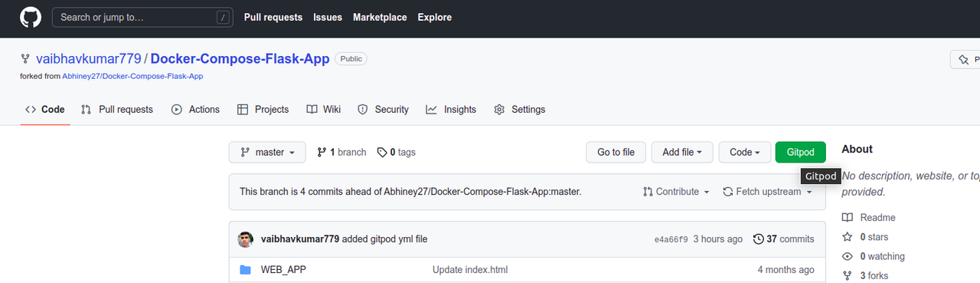980x283 pixels.
Task: View the 1 branch link
Action: pos(341,153)
